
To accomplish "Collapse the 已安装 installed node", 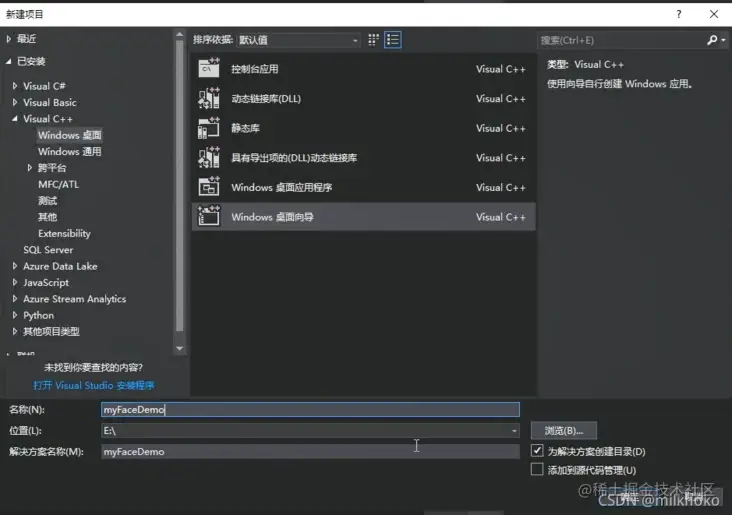I will pos(9,61).
